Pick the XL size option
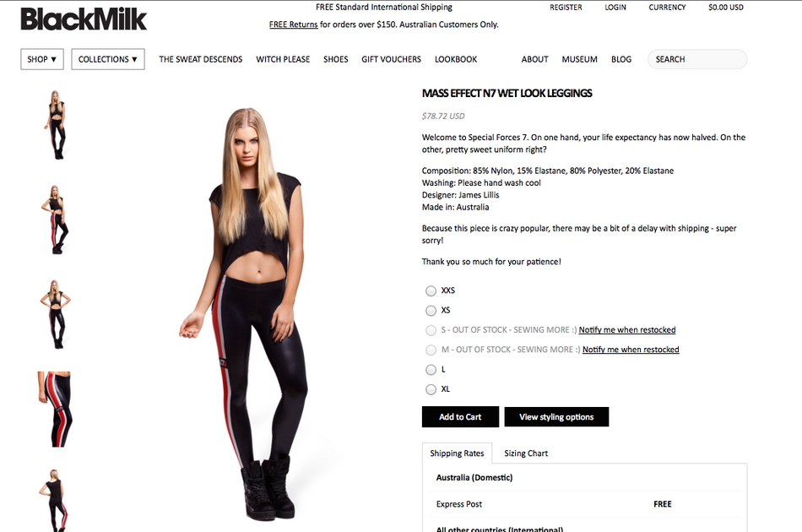This screenshot has width=802, height=532. point(431,389)
